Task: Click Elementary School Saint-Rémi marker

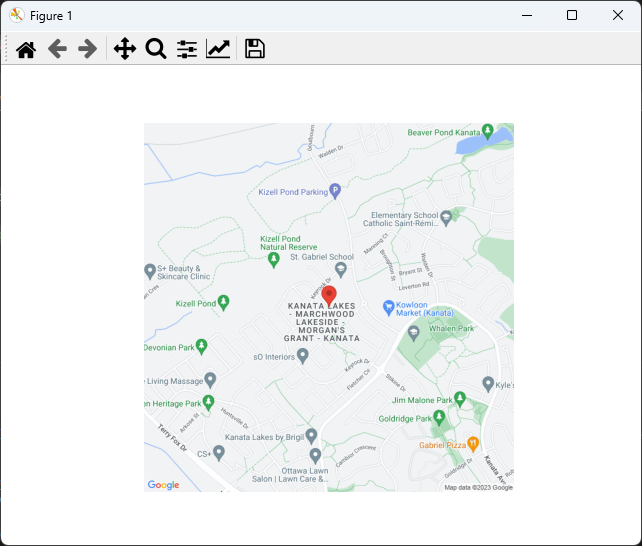Action: click(446, 218)
